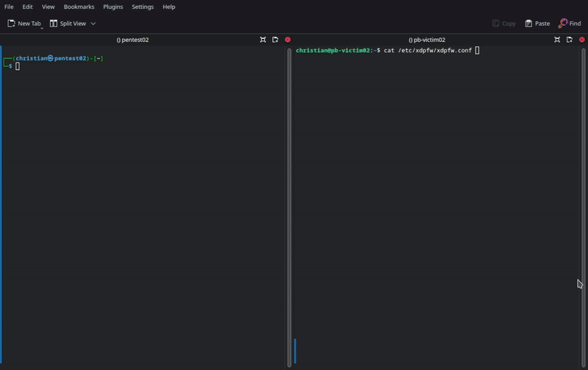Close the pentest02 split pane
588x370 pixels.
(287, 40)
